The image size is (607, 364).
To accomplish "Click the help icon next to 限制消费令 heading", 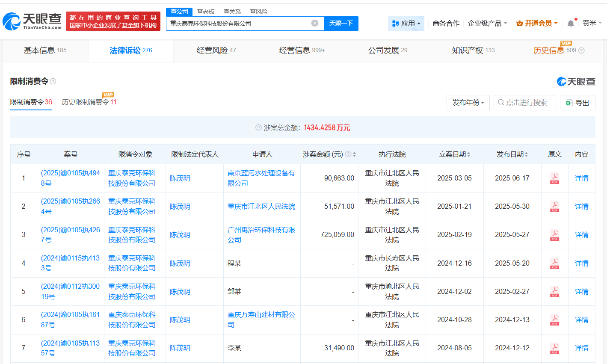I will point(53,81).
